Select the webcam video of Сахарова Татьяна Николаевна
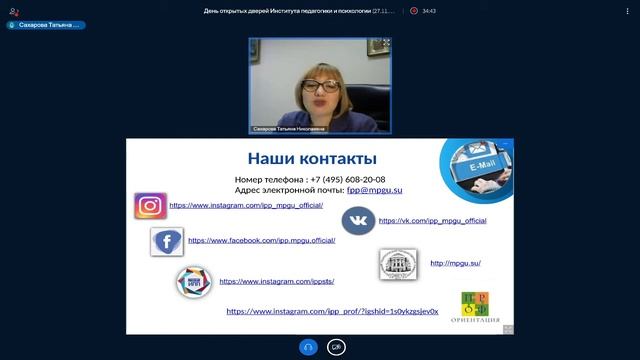The image size is (640, 360). click(320, 86)
